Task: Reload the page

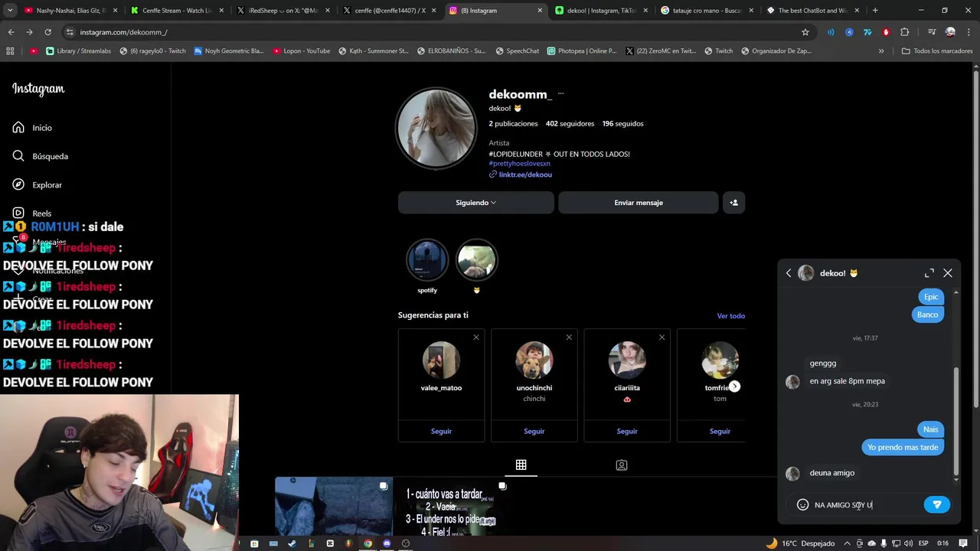Action: tap(47, 32)
